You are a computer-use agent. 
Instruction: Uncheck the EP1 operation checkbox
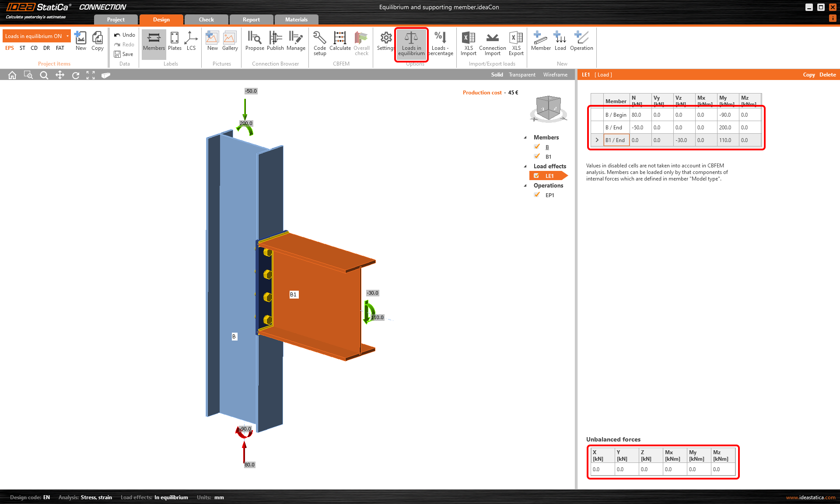click(x=537, y=195)
